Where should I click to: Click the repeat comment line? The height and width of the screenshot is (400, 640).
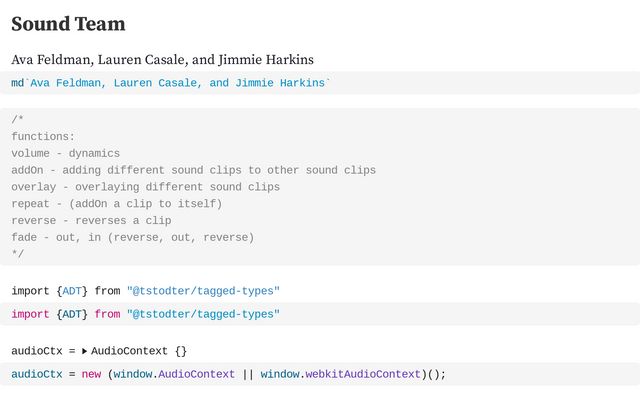(116, 203)
